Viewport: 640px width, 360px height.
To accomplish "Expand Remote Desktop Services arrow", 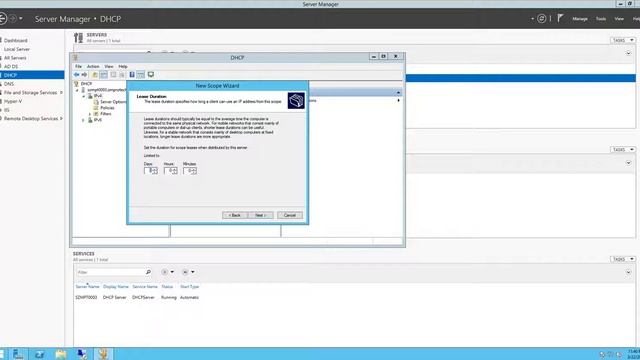I will (61, 118).
